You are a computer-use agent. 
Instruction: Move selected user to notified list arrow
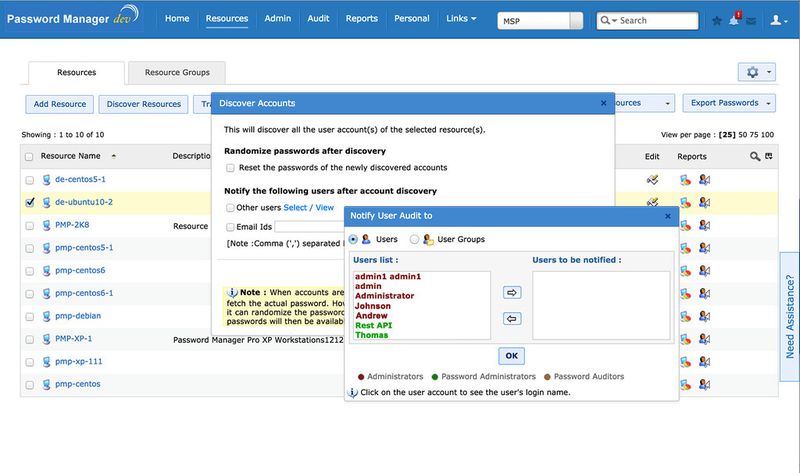click(x=512, y=292)
